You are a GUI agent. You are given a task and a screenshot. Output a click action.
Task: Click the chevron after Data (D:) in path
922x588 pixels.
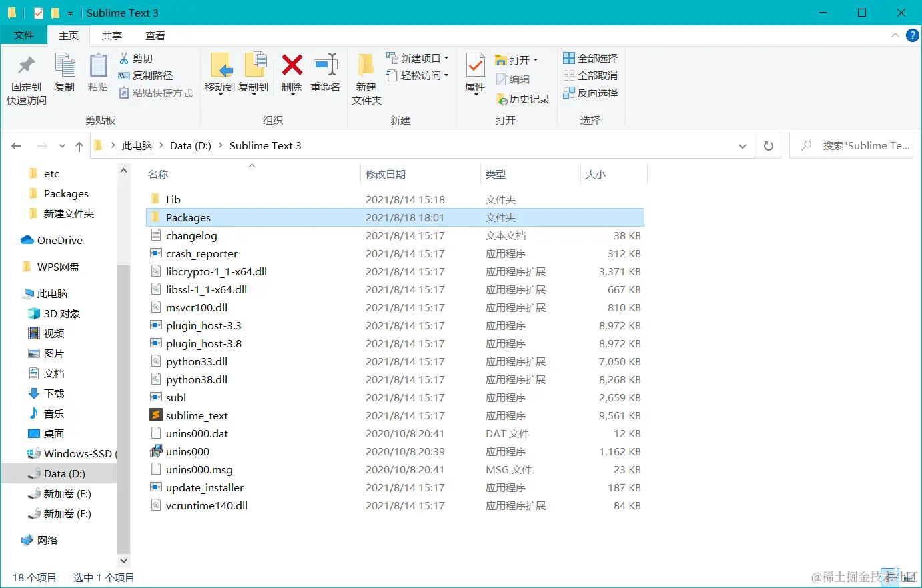click(221, 145)
